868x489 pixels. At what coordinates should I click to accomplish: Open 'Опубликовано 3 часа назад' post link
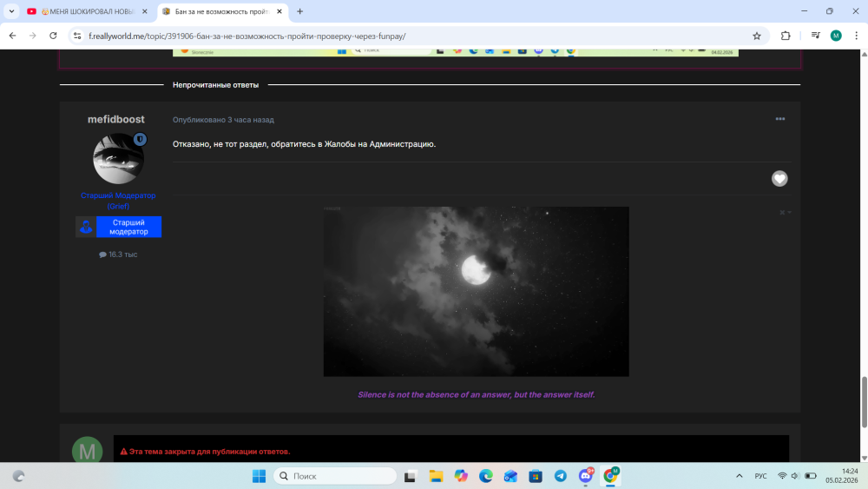223,120
